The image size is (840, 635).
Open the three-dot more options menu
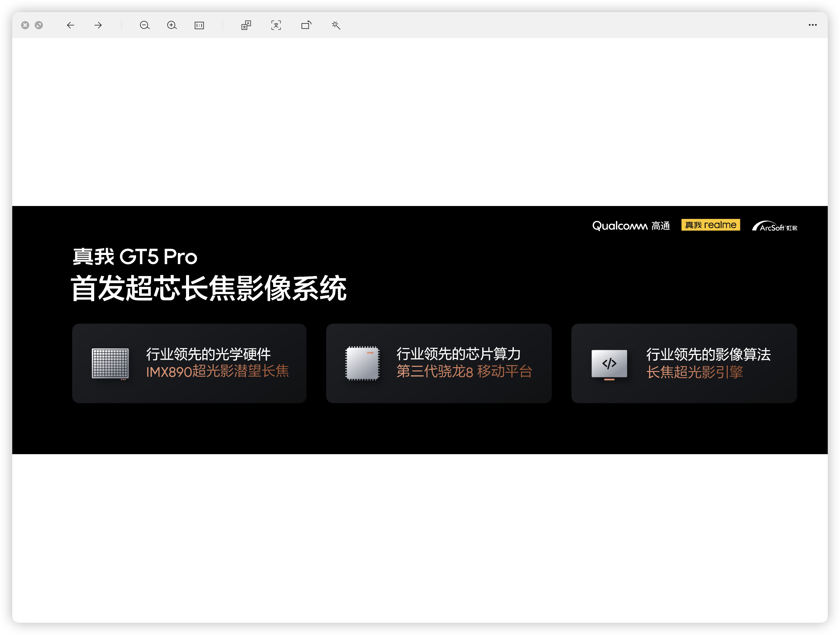[x=813, y=25]
